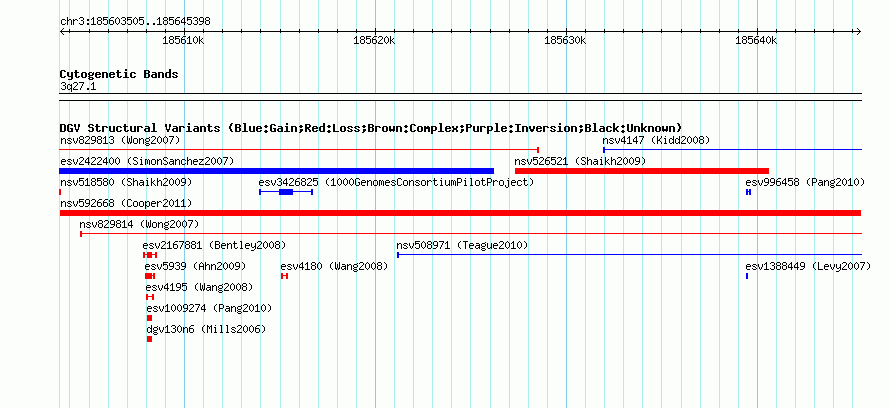The height and width of the screenshot is (408, 890).
Task: Select the esv3426825 blue glyph
Action: click(286, 192)
